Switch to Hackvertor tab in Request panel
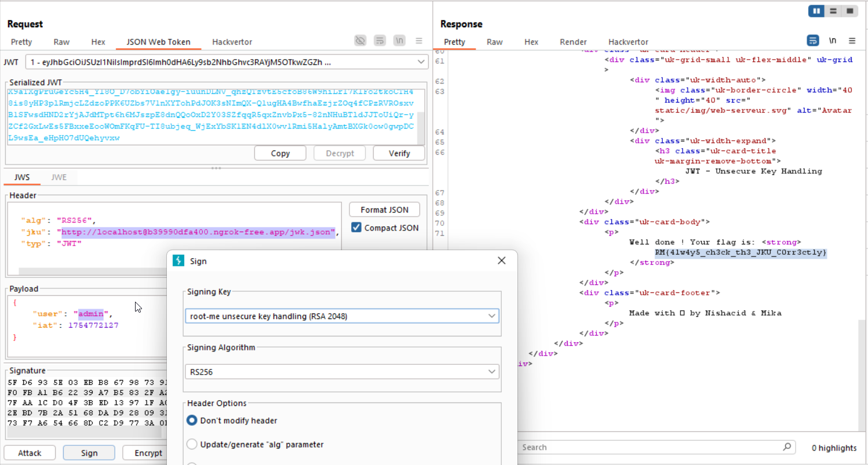This screenshot has width=868, height=465. coord(232,42)
